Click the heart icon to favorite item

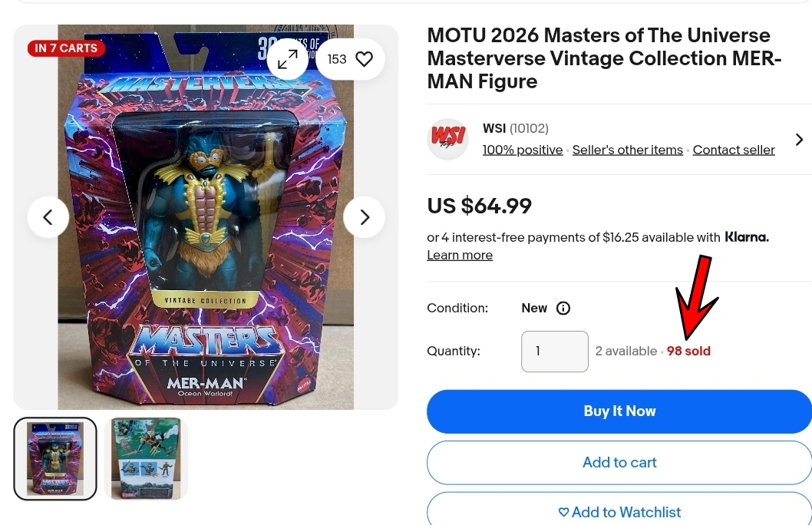tap(364, 59)
